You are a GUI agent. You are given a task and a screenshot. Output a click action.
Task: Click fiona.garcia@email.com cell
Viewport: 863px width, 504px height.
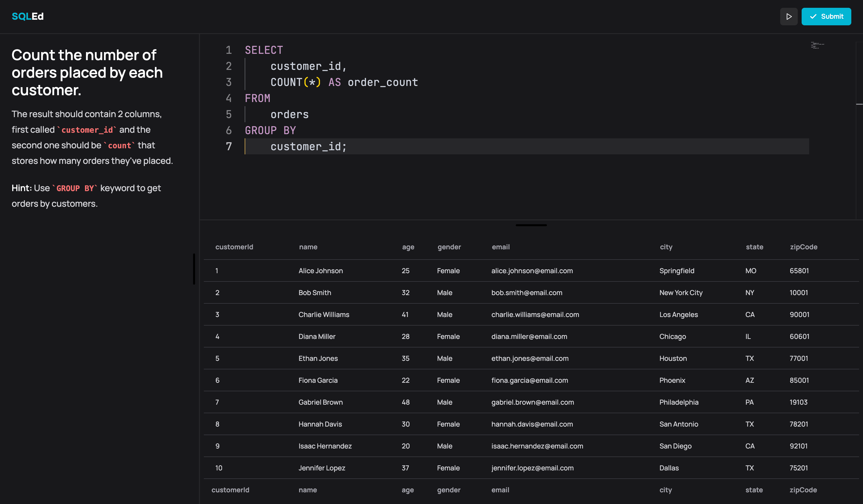coord(529,380)
